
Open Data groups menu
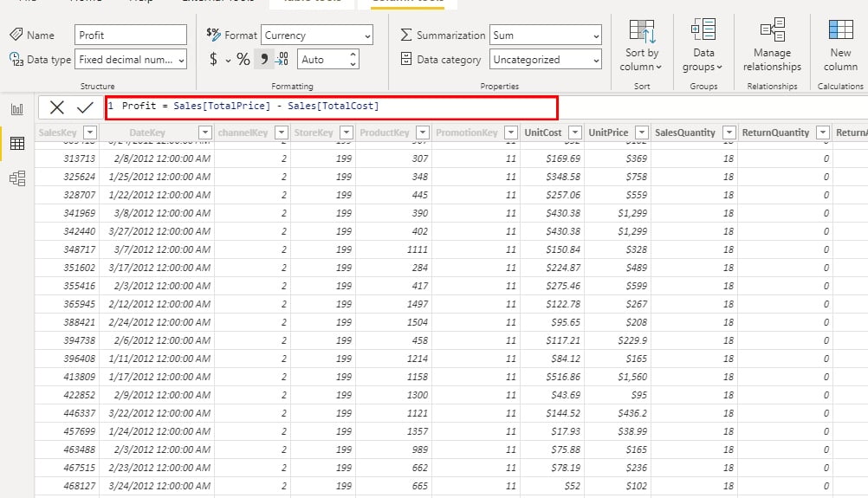(703, 45)
